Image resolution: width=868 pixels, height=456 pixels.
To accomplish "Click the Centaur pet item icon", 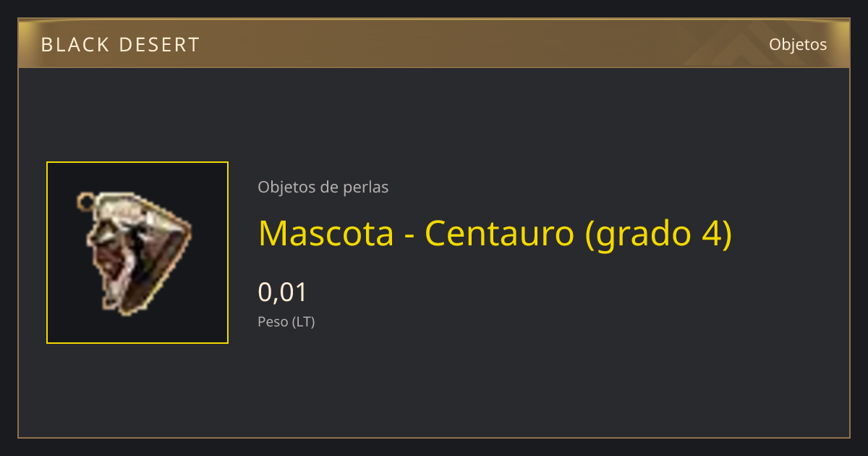I will [x=135, y=253].
